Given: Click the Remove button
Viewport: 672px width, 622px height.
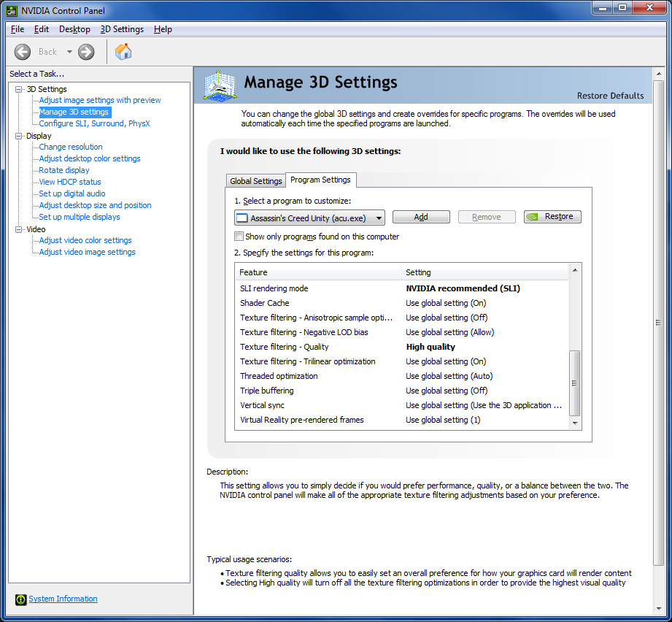Looking at the screenshot, I should point(487,217).
